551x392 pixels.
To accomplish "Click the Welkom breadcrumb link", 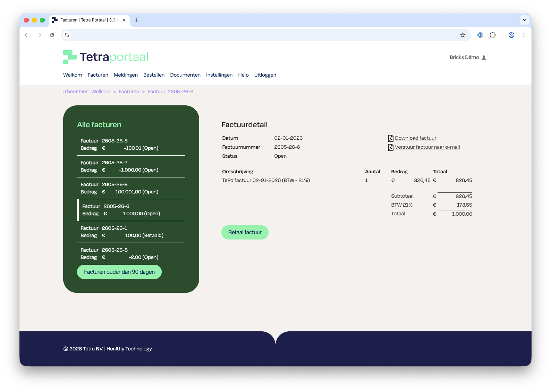I will pyautogui.click(x=101, y=92).
